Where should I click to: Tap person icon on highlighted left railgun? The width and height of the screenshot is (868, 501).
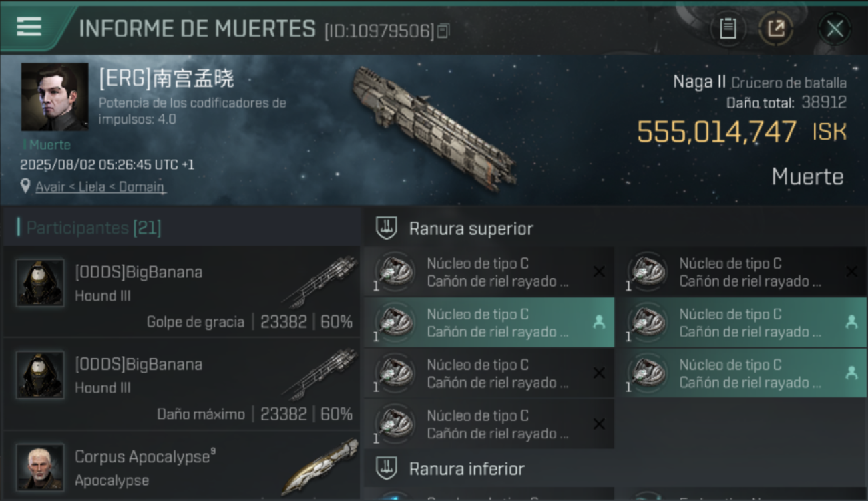point(599,323)
